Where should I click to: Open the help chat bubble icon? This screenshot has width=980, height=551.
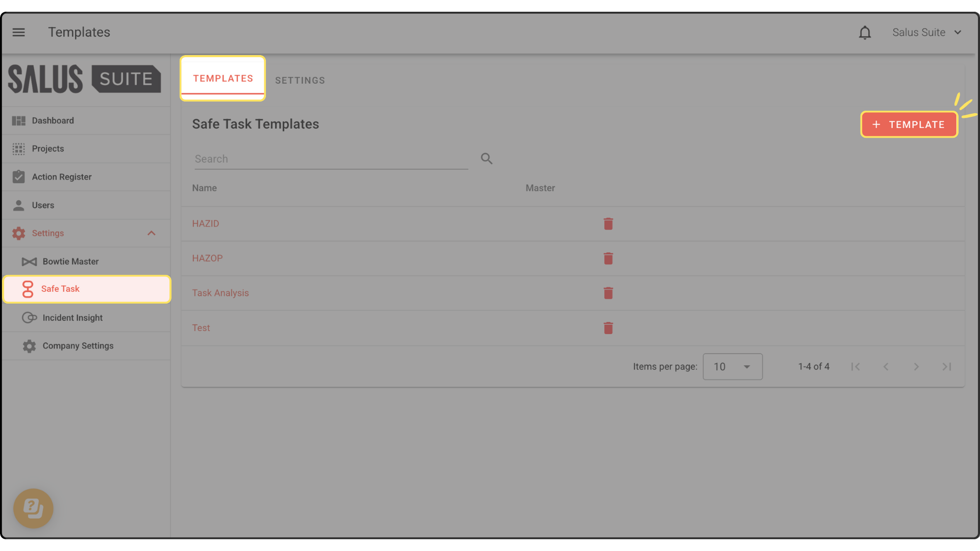(x=33, y=508)
